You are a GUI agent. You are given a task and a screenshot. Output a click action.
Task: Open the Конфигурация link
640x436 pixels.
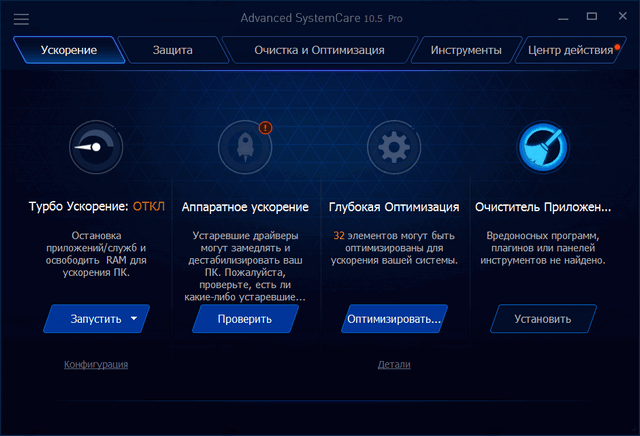[96, 365]
